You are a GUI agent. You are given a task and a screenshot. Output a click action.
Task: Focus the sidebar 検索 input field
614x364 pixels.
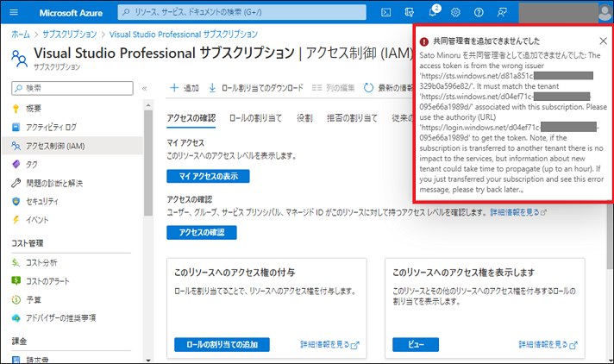(72, 88)
